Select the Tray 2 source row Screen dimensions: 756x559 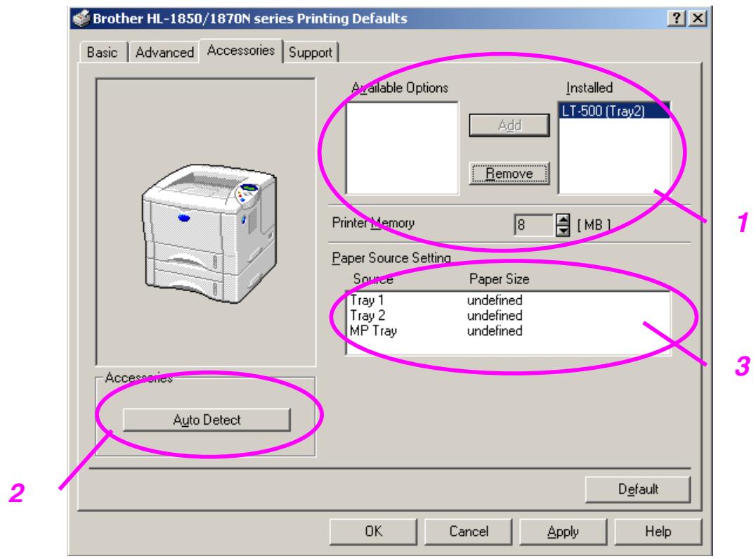(x=508, y=316)
